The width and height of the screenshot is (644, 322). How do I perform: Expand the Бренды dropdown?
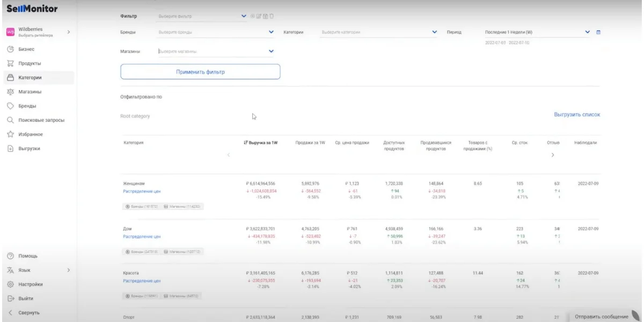click(x=270, y=33)
